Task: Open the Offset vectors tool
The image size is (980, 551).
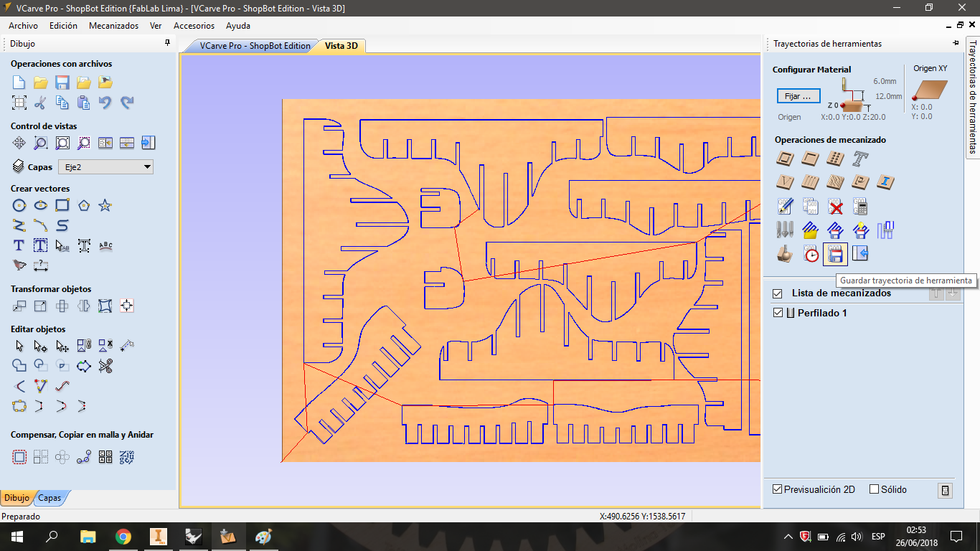Action: tap(19, 457)
